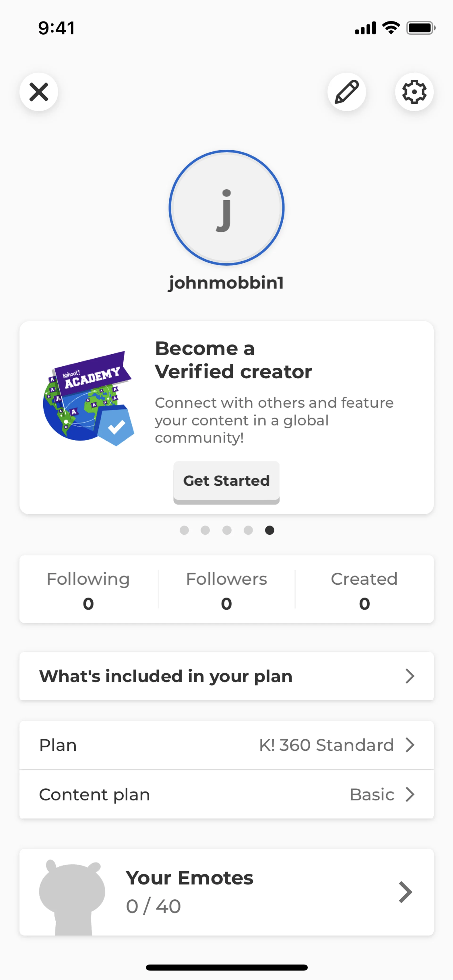Tap the Become a Verified creator heading
Image resolution: width=453 pixels, height=980 pixels.
(233, 360)
